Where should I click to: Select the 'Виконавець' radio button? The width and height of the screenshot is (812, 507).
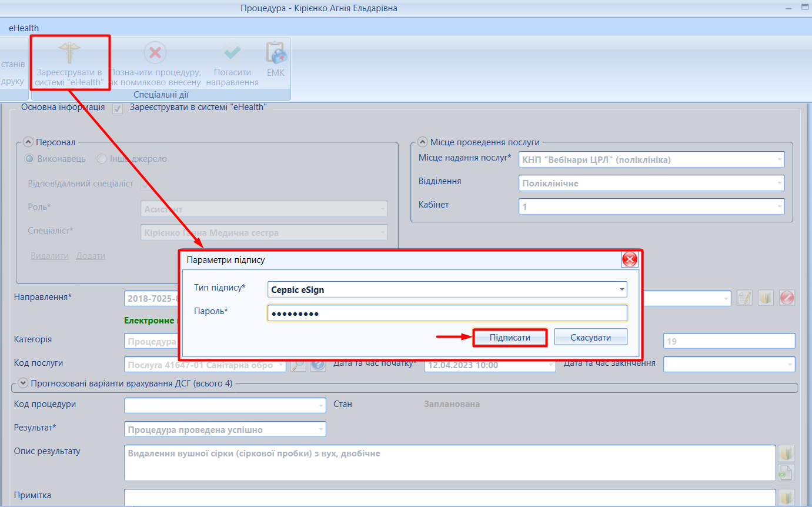(x=29, y=159)
